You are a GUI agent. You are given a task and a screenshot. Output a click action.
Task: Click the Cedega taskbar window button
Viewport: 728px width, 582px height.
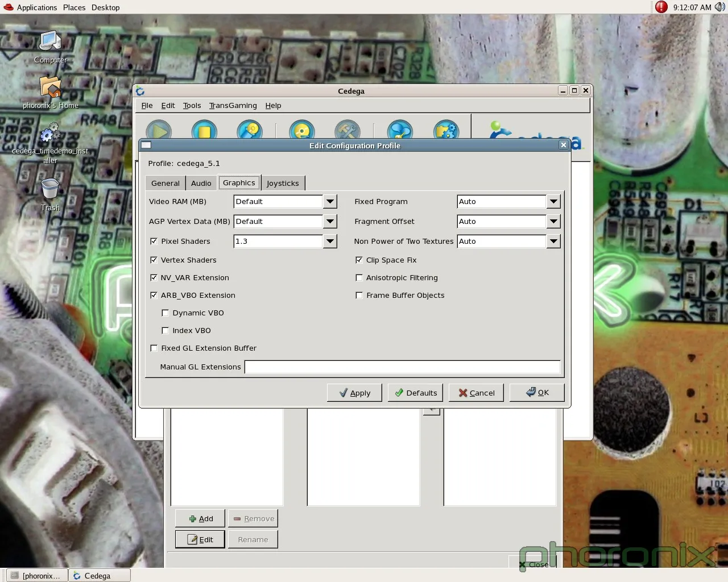pos(100,575)
